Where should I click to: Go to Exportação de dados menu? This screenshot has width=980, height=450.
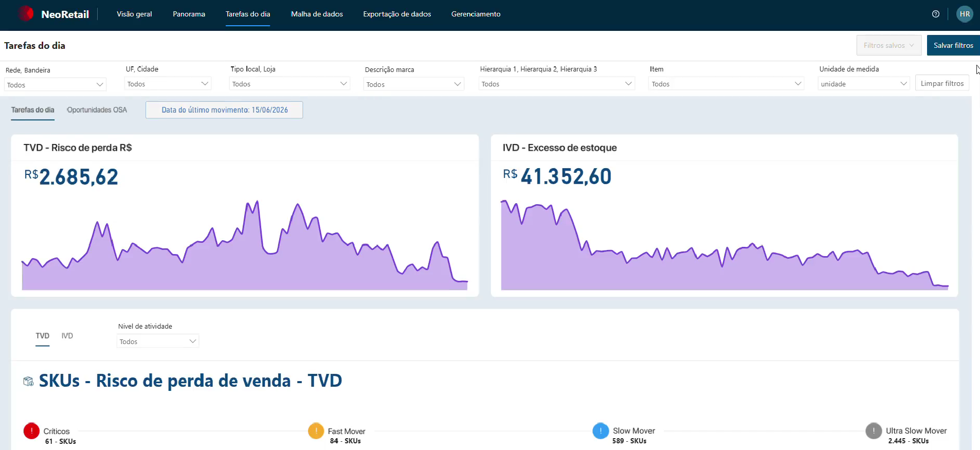397,14
